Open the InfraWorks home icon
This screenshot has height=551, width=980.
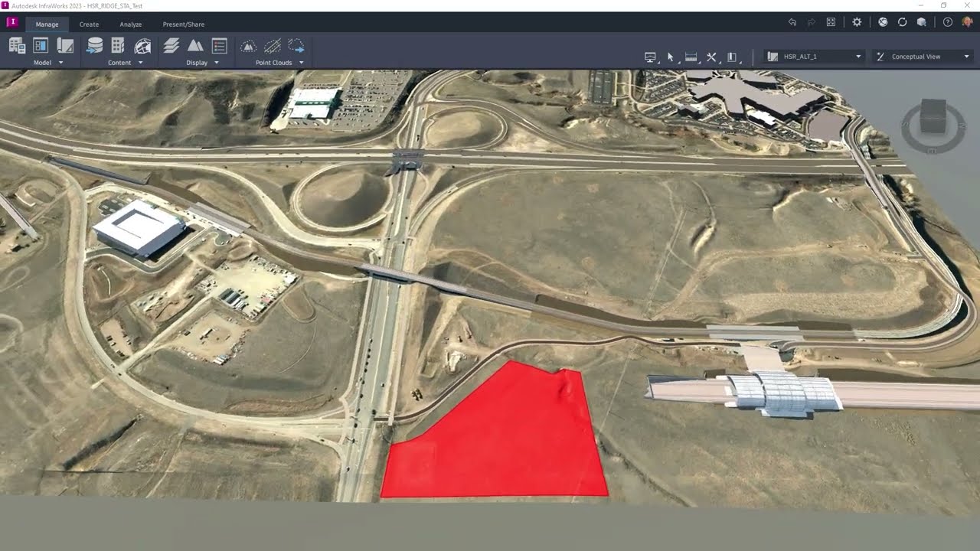click(12, 22)
